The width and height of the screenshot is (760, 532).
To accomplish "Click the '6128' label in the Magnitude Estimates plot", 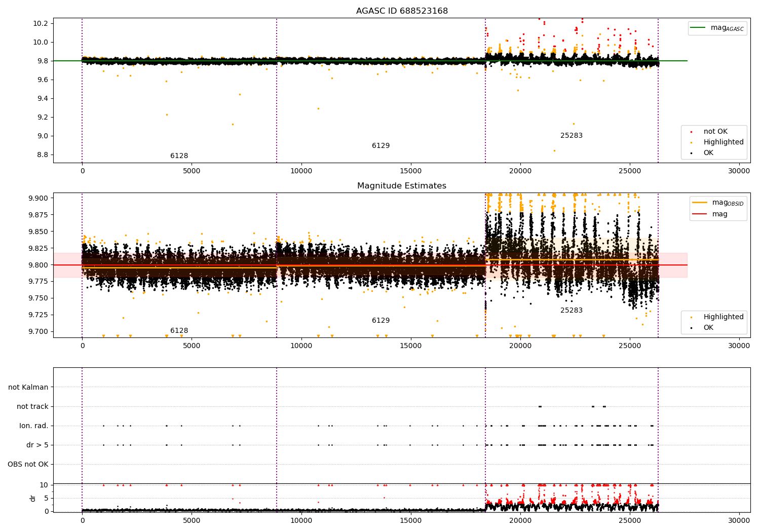I will pyautogui.click(x=179, y=331).
